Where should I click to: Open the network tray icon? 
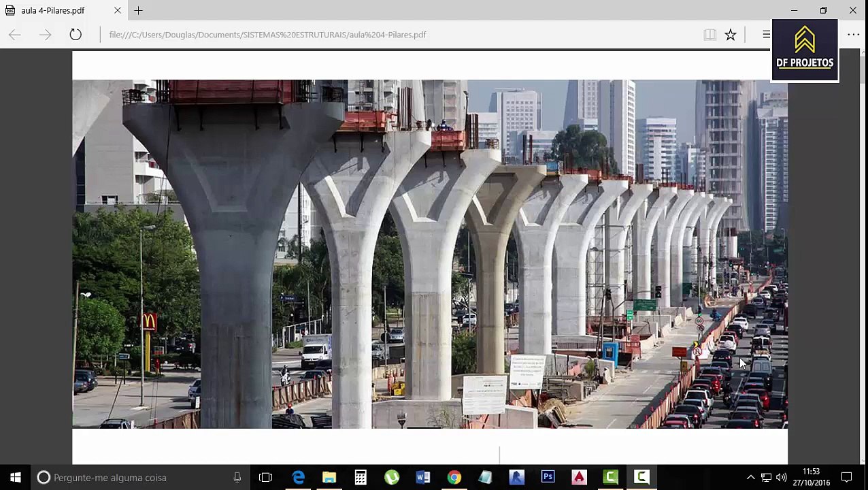pos(766,478)
